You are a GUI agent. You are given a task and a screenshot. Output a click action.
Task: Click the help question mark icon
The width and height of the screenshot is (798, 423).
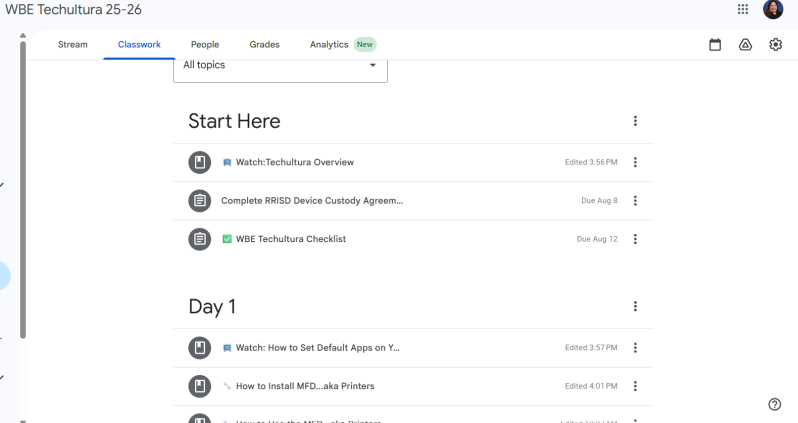[774, 404]
